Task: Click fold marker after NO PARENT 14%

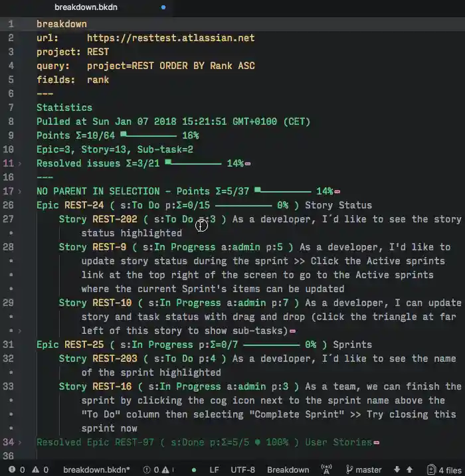Action: (337, 192)
